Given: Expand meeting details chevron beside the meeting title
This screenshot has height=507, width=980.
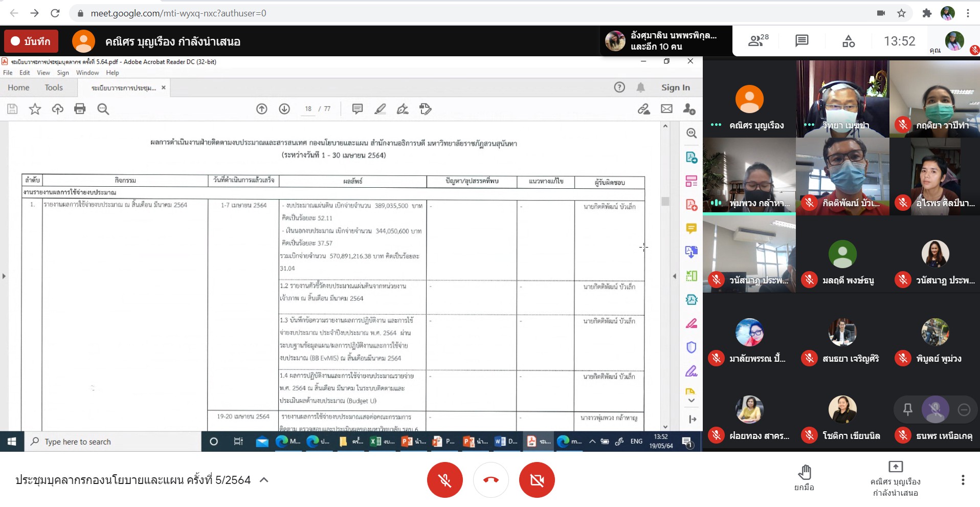Looking at the screenshot, I should click(x=264, y=480).
